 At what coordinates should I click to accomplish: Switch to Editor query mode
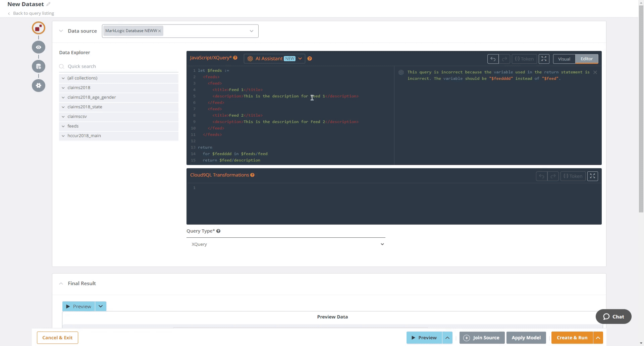click(x=587, y=59)
